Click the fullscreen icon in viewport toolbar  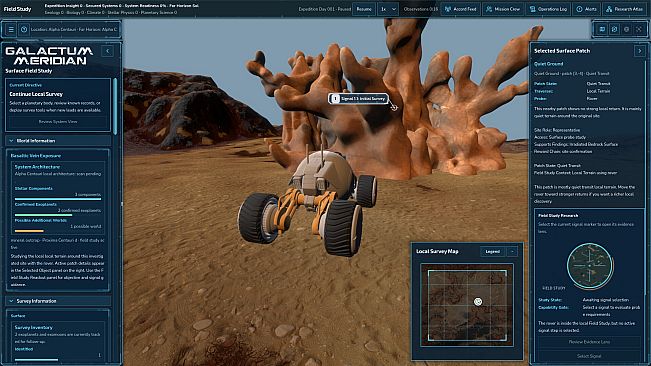(639, 29)
